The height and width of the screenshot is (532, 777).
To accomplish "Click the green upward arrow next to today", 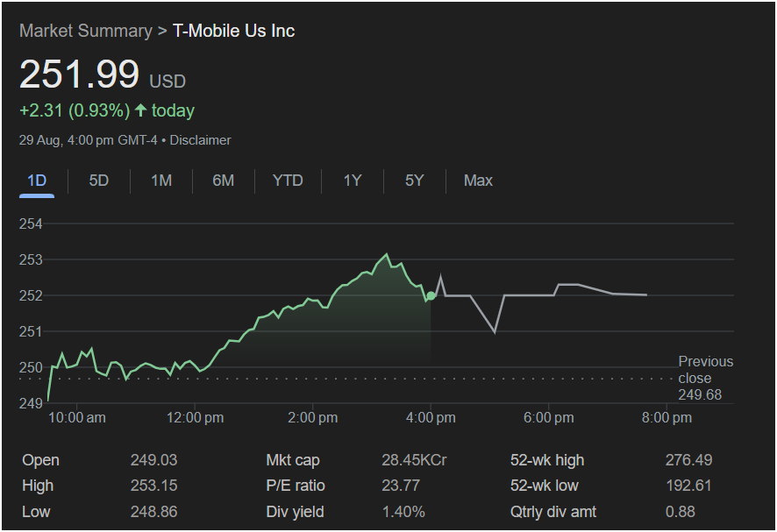I will point(140,110).
